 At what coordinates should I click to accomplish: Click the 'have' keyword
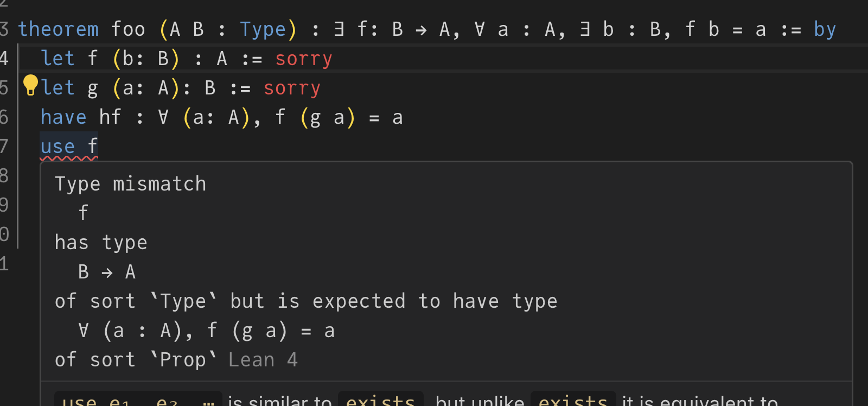[63, 117]
